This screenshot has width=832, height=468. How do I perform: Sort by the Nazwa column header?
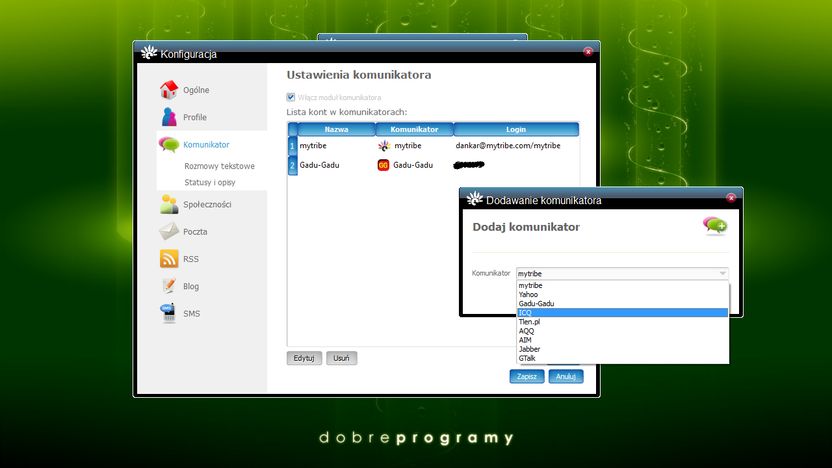(336, 129)
